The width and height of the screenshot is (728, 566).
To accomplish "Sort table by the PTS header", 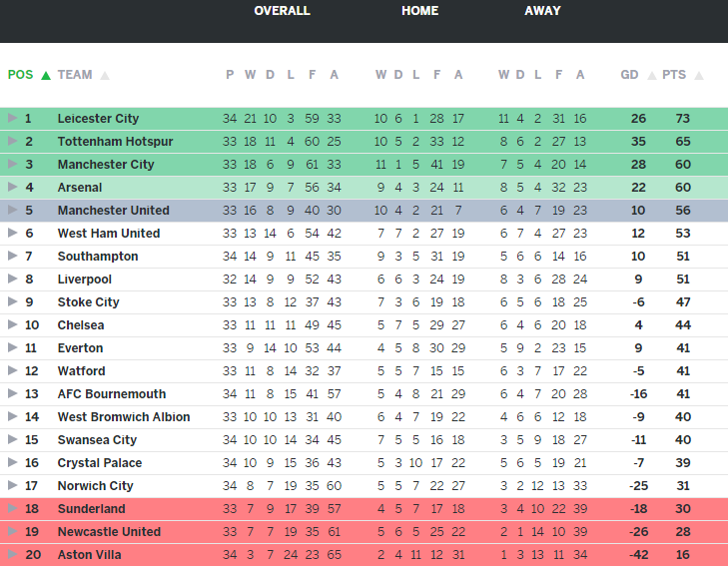I will point(674,75).
